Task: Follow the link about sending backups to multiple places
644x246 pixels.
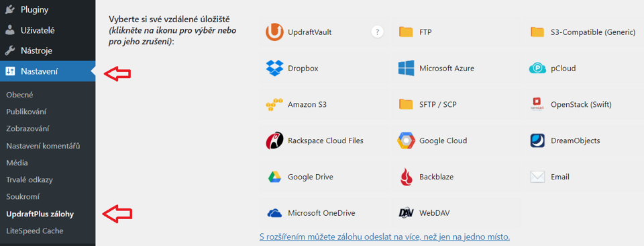Action: tap(385, 237)
